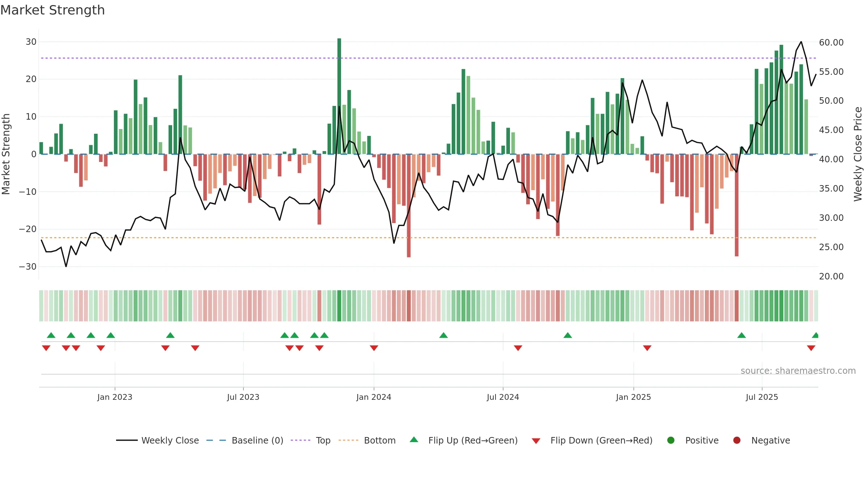Click the Weekly Close Price axis title
868x488 pixels.
point(858,154)
